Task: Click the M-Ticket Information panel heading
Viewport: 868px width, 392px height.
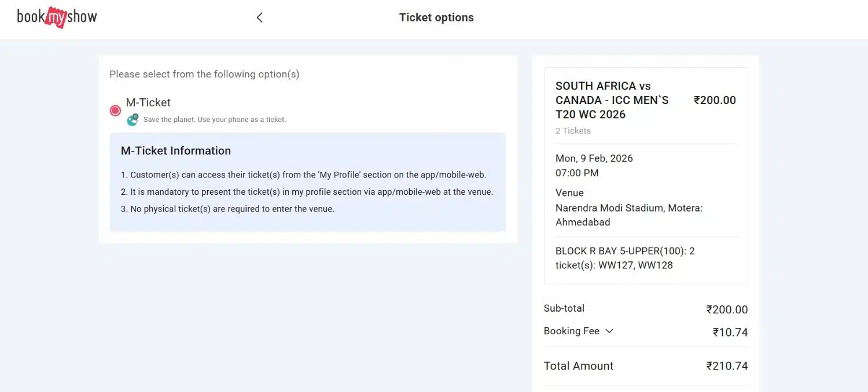Action: coord(175,150)
